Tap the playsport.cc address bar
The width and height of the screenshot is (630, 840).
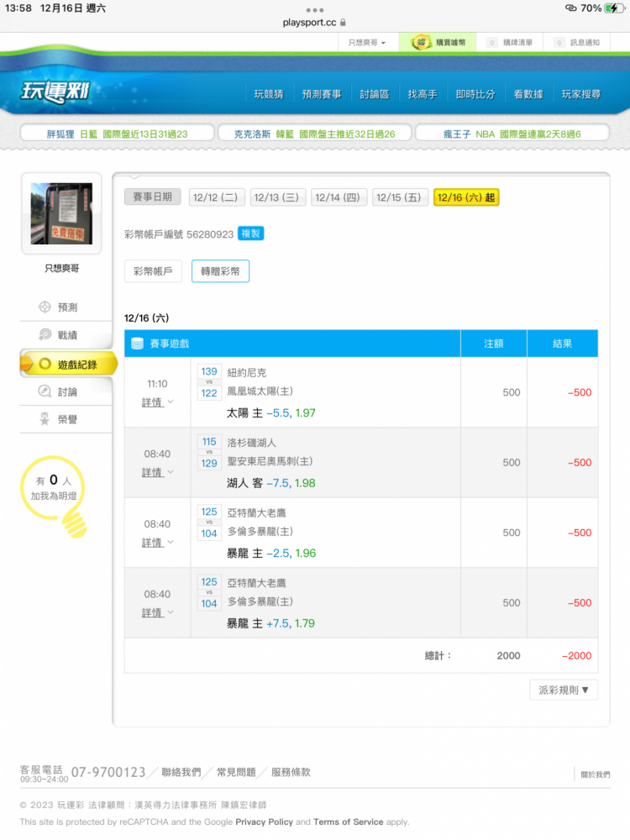pyautogui.click(x=314, y=23)
